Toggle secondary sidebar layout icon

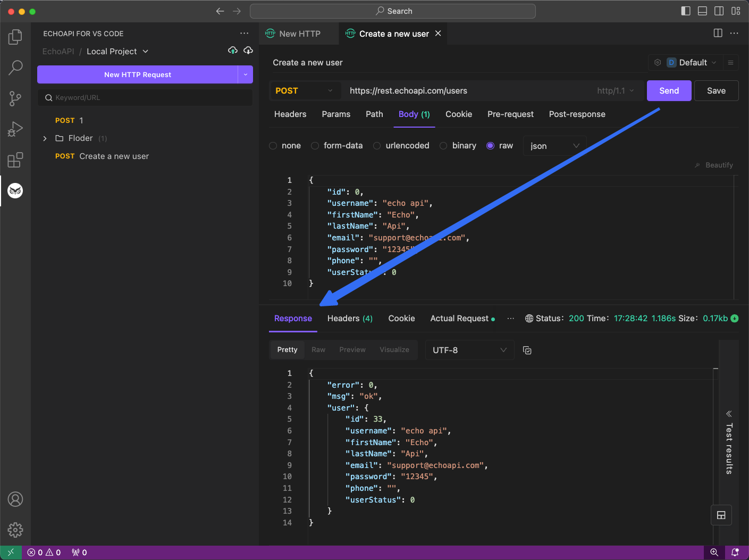[x=719, y=11]
